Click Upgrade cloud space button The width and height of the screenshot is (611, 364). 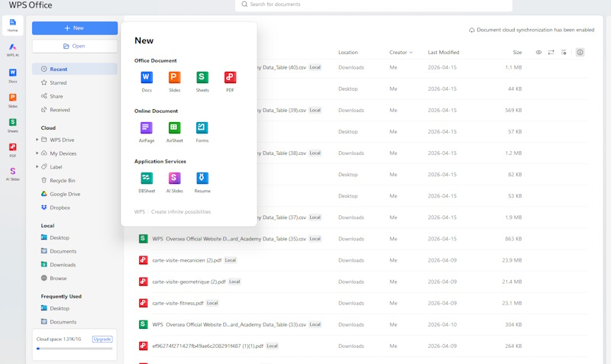[102, 339]
